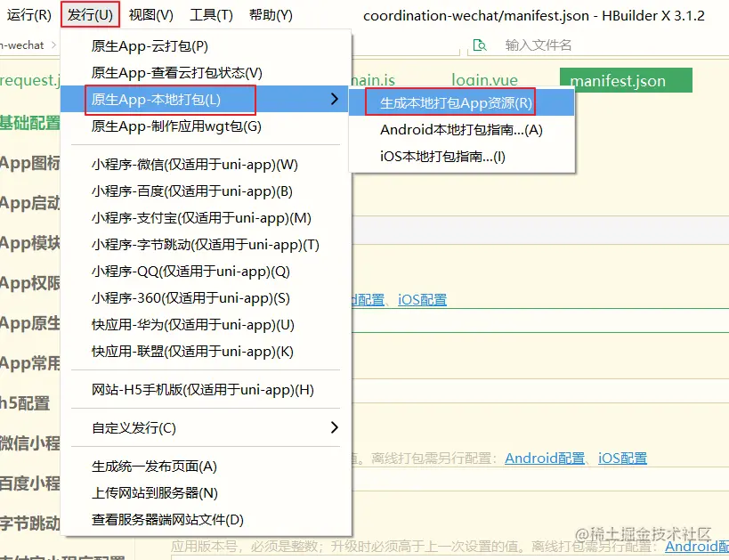Select 快应用-联盟(仅适用于uni-app)(K)

206,351
